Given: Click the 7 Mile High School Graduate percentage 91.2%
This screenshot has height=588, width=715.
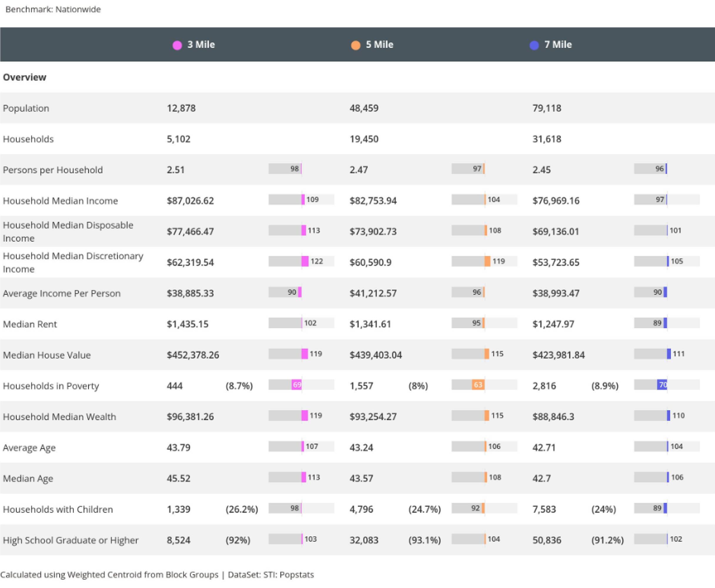Looking at the screenshot, I should pos(607,540).
